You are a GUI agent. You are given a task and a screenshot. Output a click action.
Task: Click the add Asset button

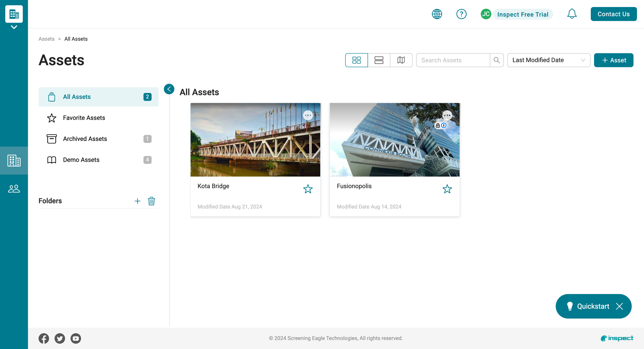[613, 60]
